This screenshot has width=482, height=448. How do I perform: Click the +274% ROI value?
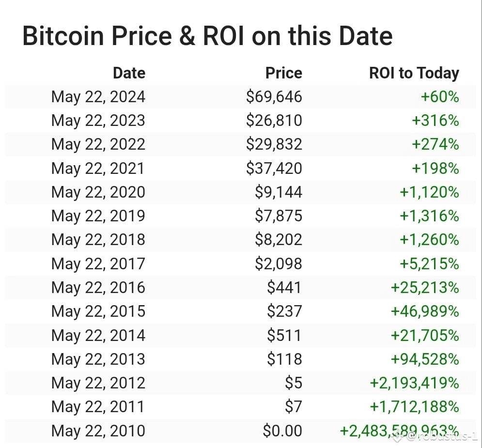435,144
